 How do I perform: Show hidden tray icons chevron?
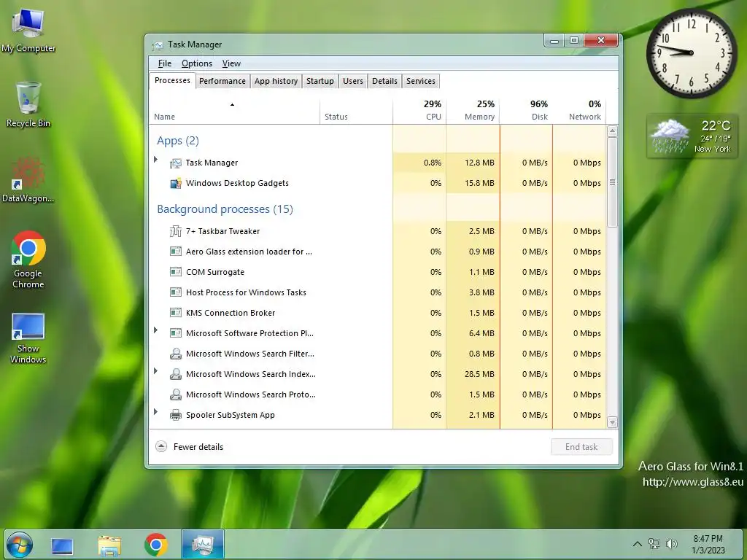[x=637, y=544]
